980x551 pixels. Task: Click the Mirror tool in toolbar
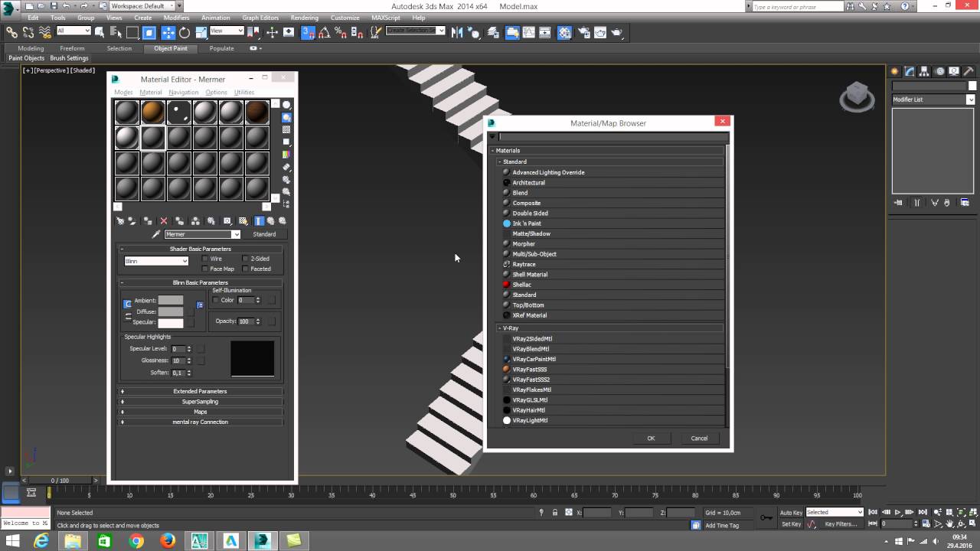[x=457, y=33]
